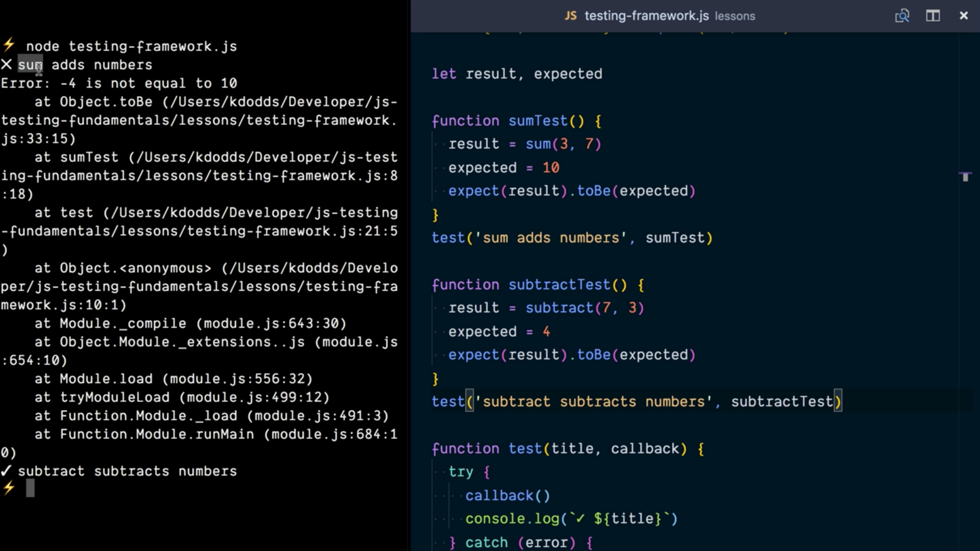Click subtractTest argument in the test call
The width and height of the screenshot is (980, 551).
(x=782, y=402)
